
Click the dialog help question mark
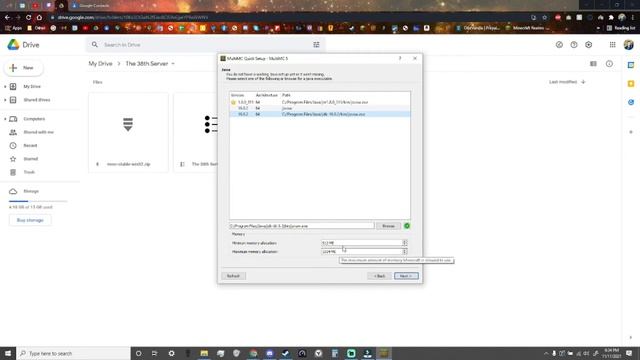tap(400, 58)
